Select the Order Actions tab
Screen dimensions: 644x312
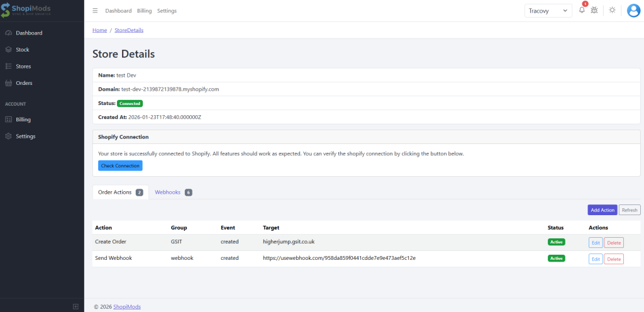point(120,192)
